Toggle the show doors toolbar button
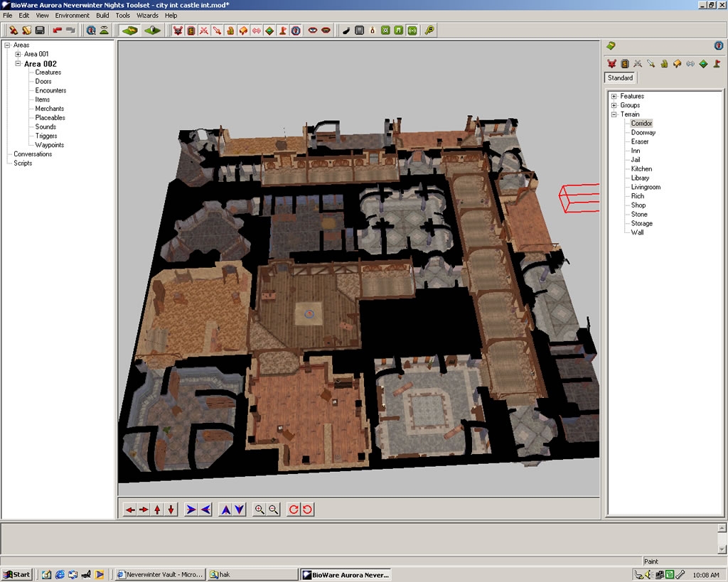Screen dimensions: 728x582 pyautogui.click(x=191, y=31)
